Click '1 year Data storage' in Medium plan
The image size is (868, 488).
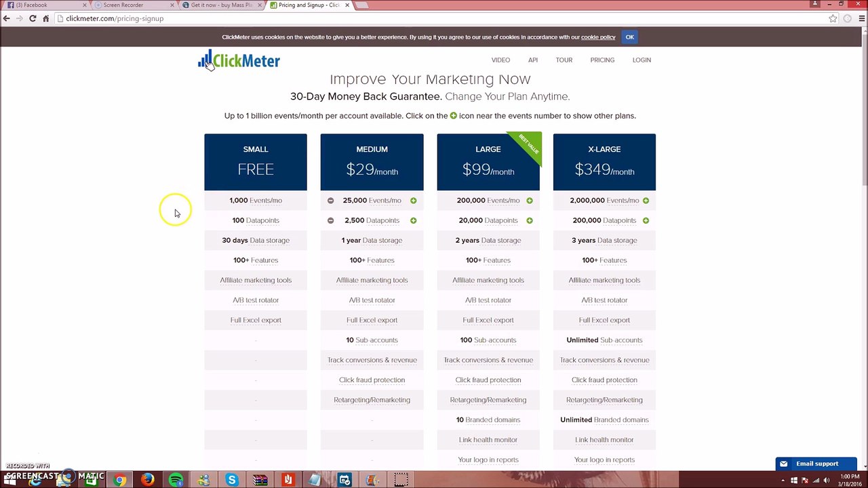372,241
